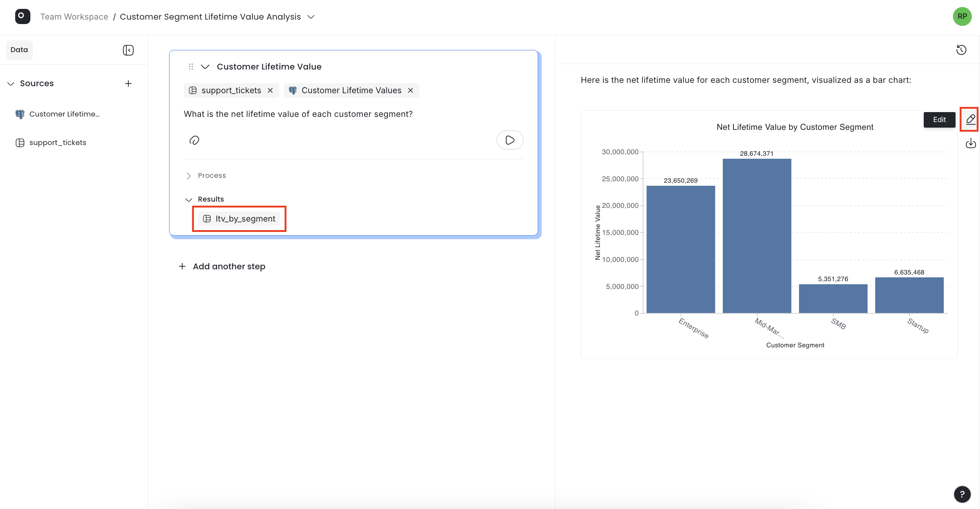Click Add another step
This screenshot has width=980, height=509.
coord(222,266)
